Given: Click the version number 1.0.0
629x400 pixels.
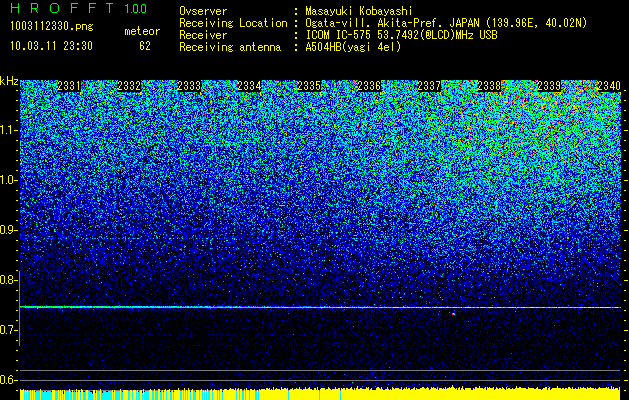Looking at the screenshot, I should coord(136,9).
